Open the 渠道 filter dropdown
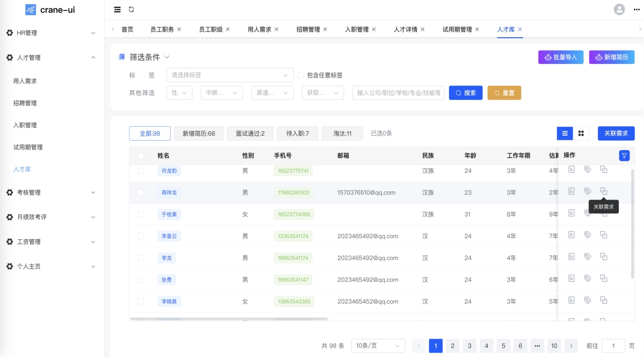 (273, 93)
